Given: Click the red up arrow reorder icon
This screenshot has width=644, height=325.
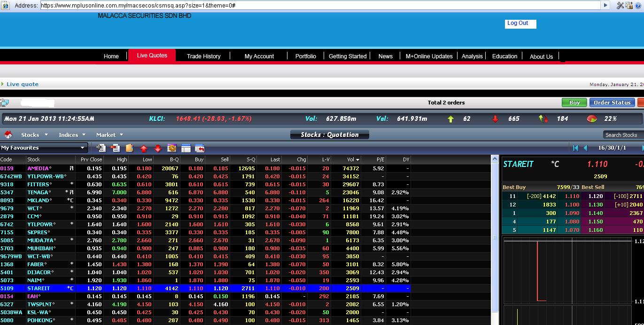Looking at the screenshot, I should (x=144, y=148).
